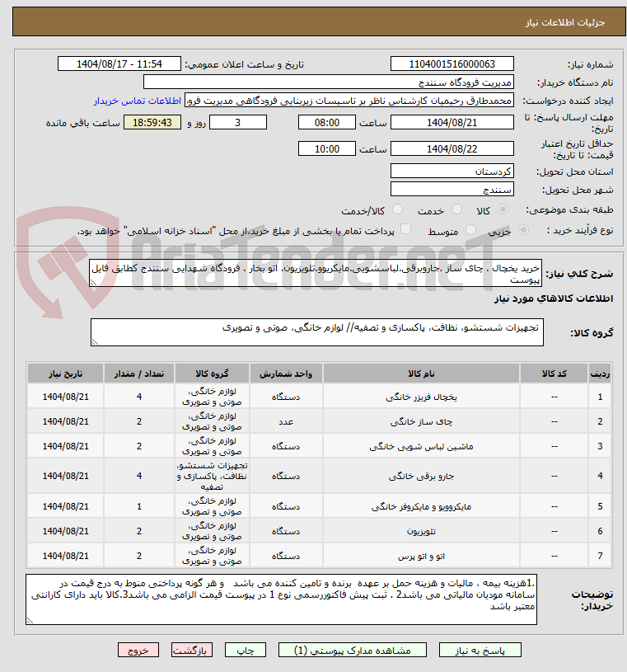Click the تاریخ نیاز column header

pyautogui.click(x=66, y=374)
